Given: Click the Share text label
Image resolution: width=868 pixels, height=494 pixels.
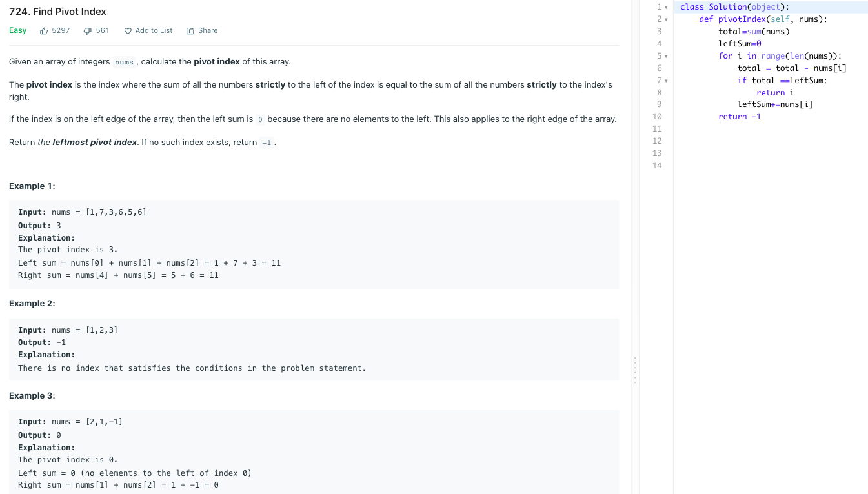Looking at the screenshot, I should [x=208, y=30].
